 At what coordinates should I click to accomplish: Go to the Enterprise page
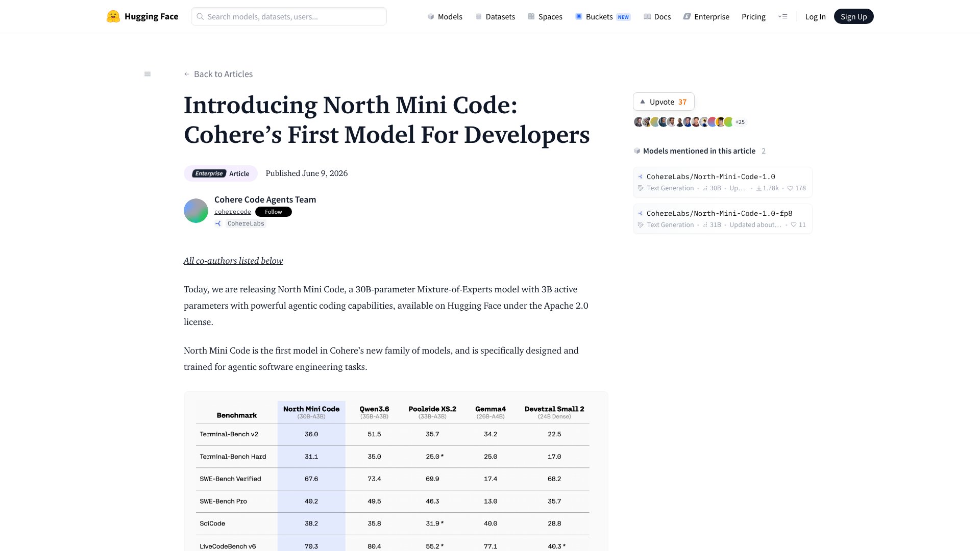click(706, 16)
